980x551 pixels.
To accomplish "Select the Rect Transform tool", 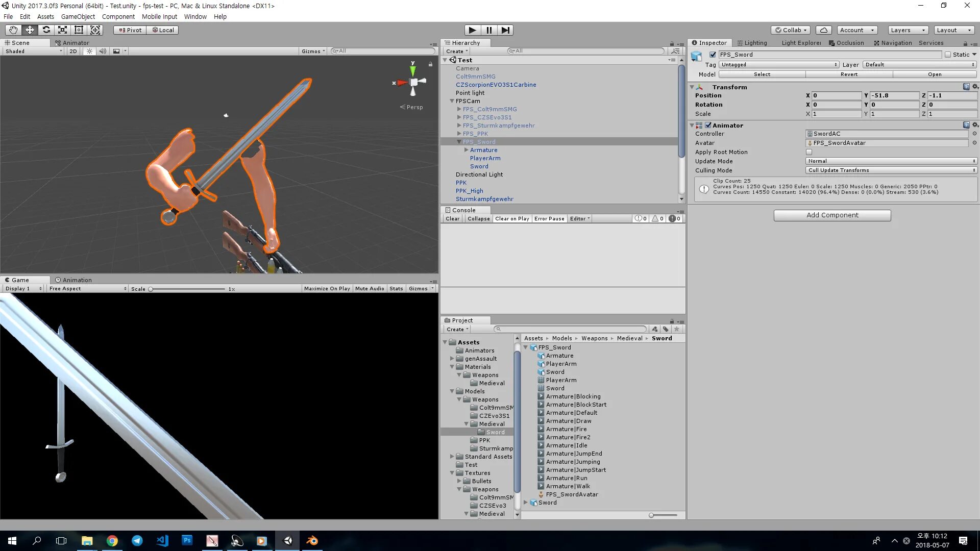I will 79,30.
